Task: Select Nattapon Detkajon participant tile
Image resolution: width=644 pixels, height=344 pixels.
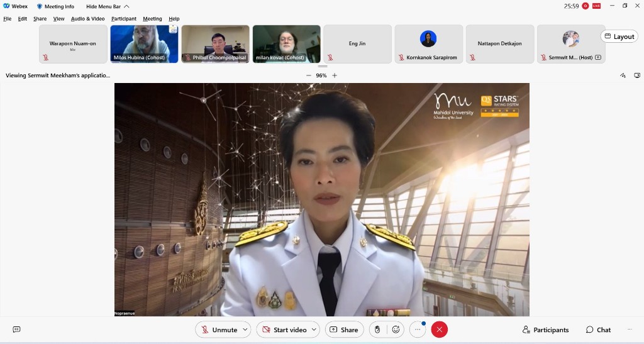Action: 500,44
